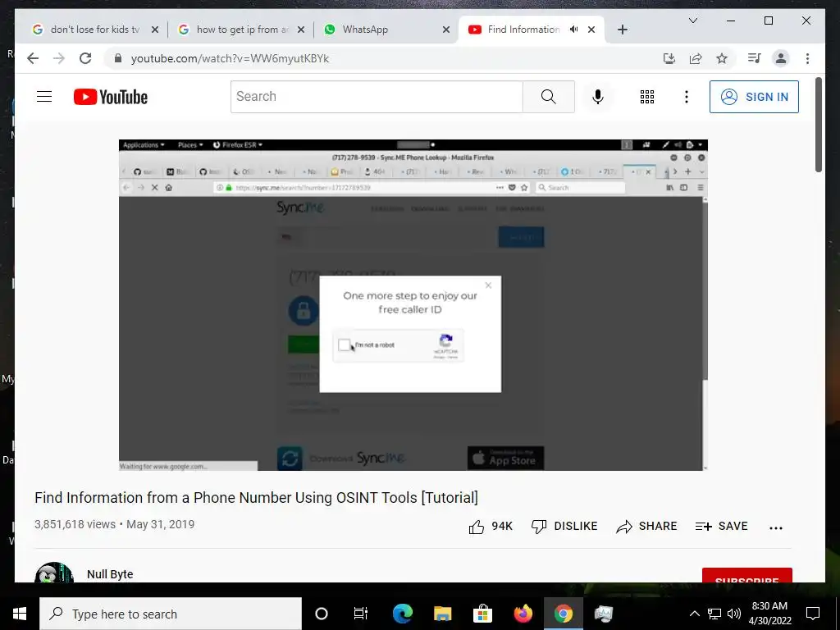Open Cortana circle on taskbar
This screenshot has height=630, width=840.
(x=321, y=614)
